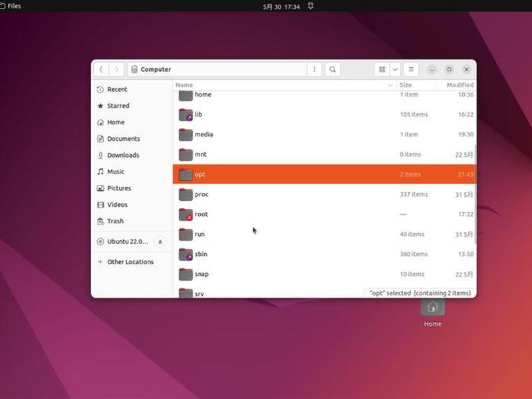Image resolution: width=532 pixels, height=399 pixels.
Task: Select the mnt folder icon
Action: tap(186, 155)
